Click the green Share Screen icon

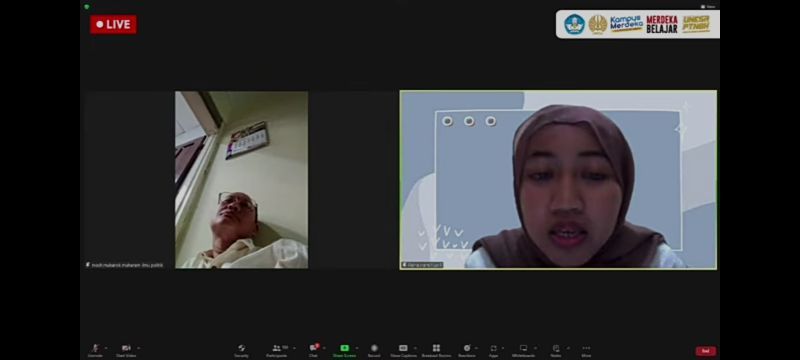click(344, 348)
